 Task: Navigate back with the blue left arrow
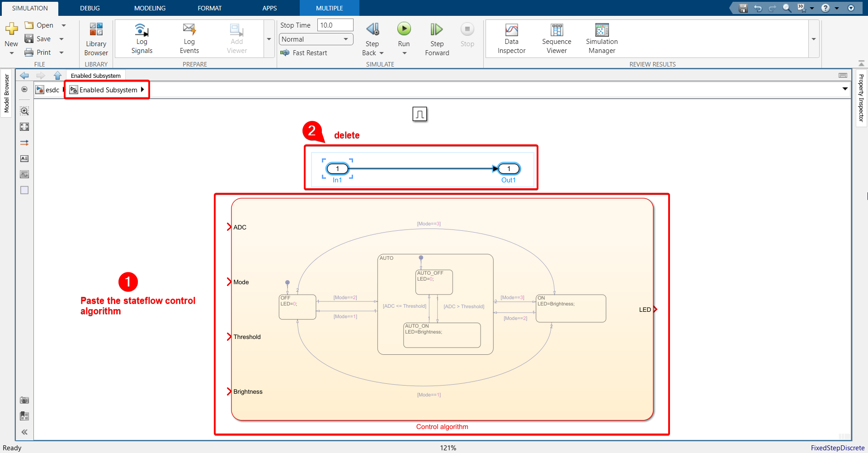pyautogui.click(x=24, y=76)
